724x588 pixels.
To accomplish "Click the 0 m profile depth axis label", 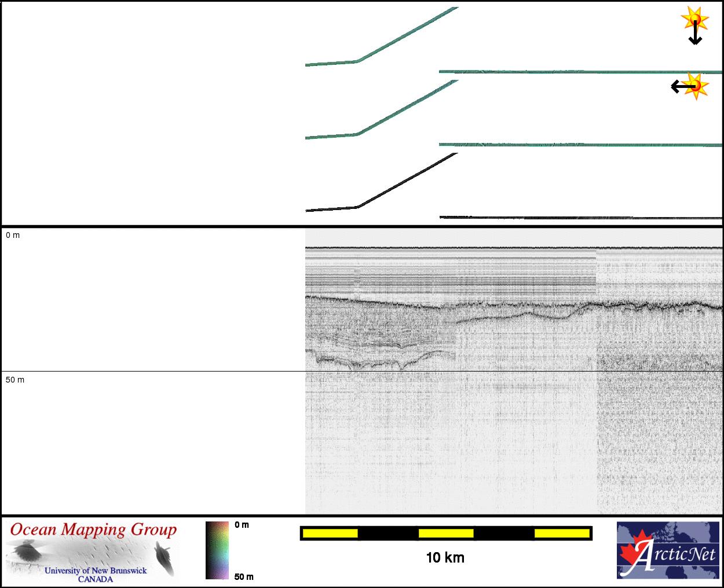I will [x=13, y=235].
